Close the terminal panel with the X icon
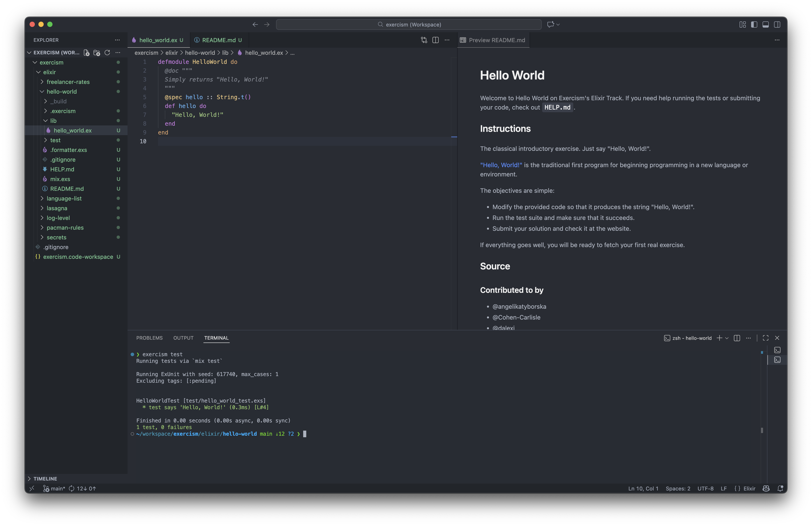Screen dimensions: 812x526 tap(777, 338)
